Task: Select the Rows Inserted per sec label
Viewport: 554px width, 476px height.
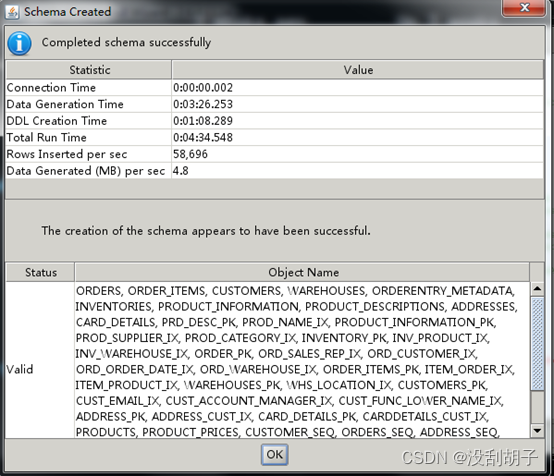Action: pyautogui.click(x=66, y=154)
